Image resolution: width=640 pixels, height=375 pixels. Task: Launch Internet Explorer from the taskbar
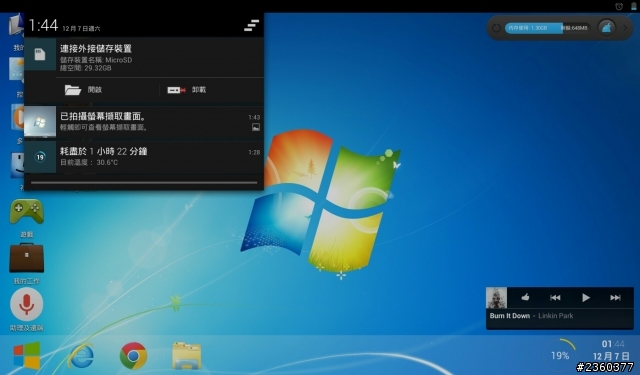(x=81, y=356)
